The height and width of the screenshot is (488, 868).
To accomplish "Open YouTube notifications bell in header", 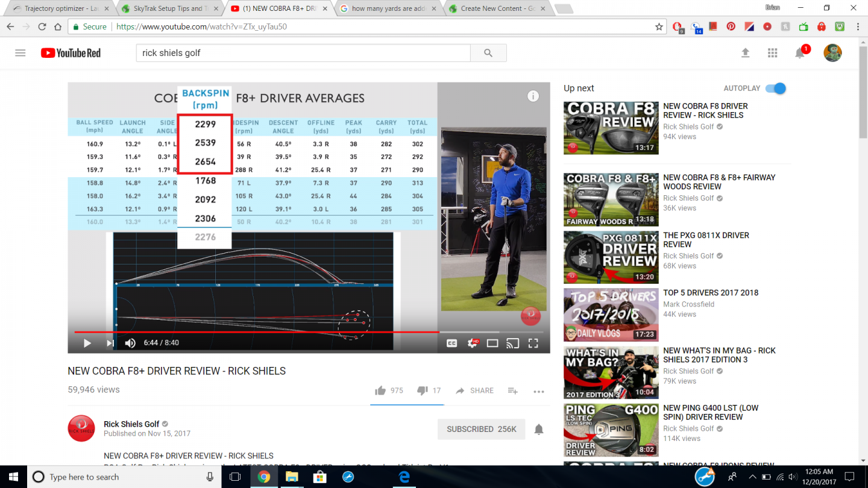I will coord(800,53).
